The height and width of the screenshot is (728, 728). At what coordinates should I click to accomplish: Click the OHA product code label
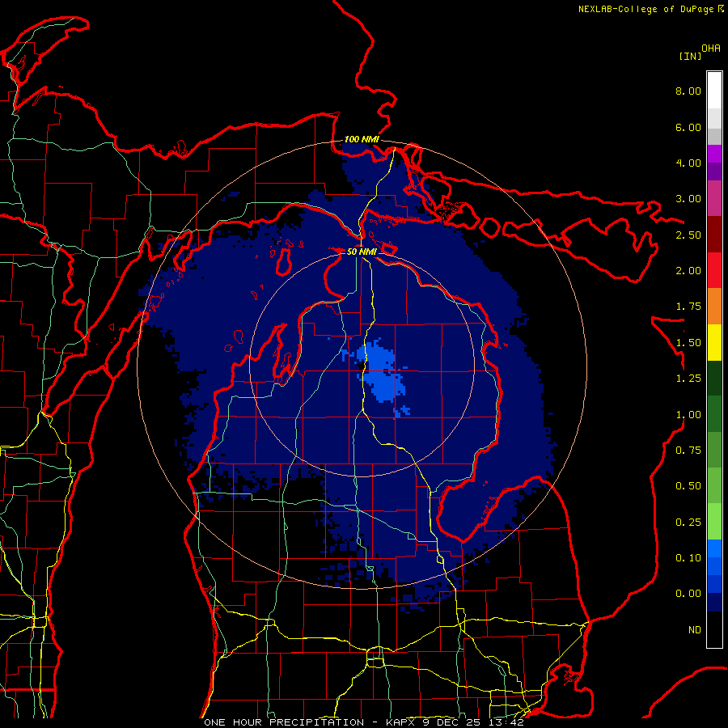pyautogui.click(x=711, y=49)
